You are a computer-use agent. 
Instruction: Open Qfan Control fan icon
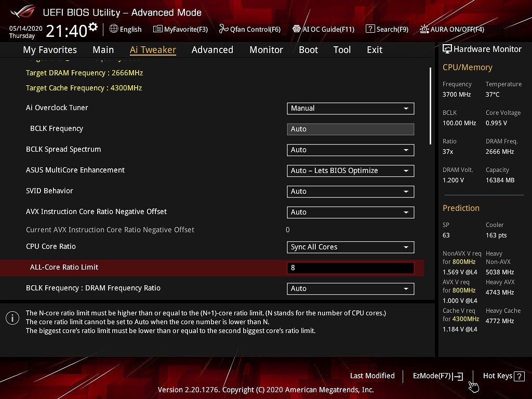coord(223,29)
